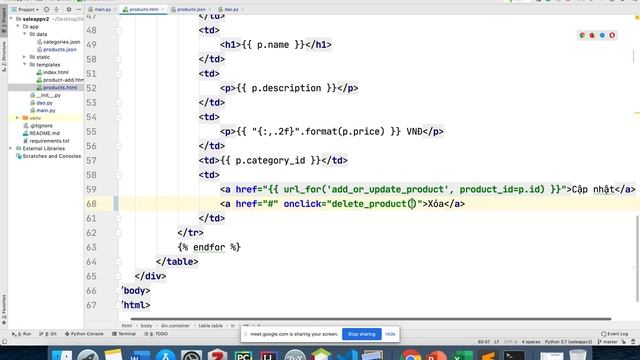Open Finder from the Dock
Image resolution: width=640 pixels, height=360 pixels.
62,355
